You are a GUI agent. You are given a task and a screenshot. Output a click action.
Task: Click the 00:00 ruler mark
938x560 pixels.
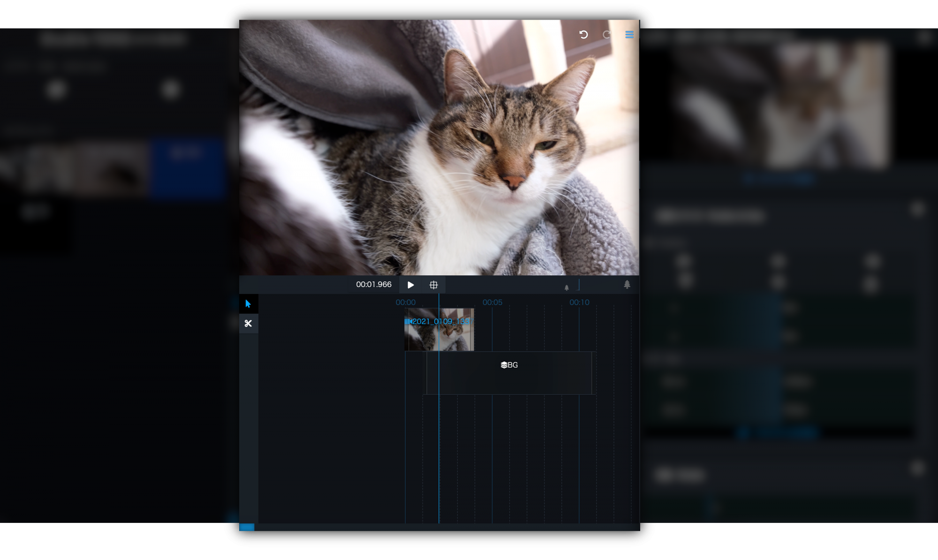pos(405,303)
